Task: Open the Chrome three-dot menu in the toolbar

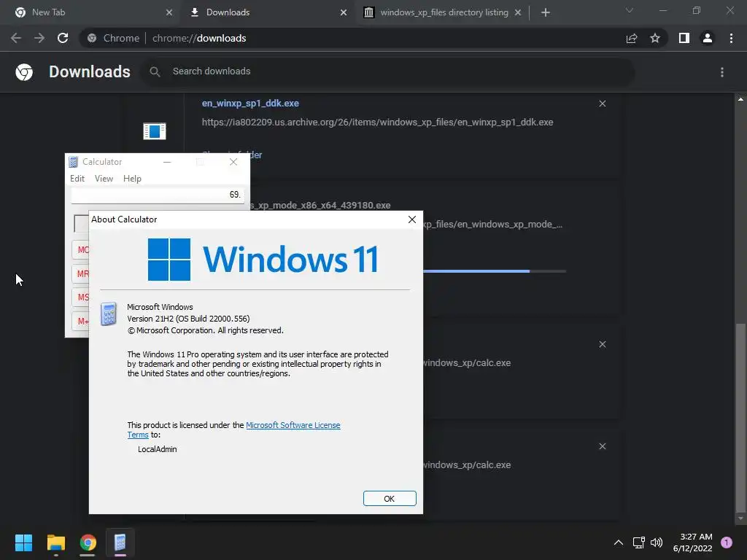Action: 731,38
